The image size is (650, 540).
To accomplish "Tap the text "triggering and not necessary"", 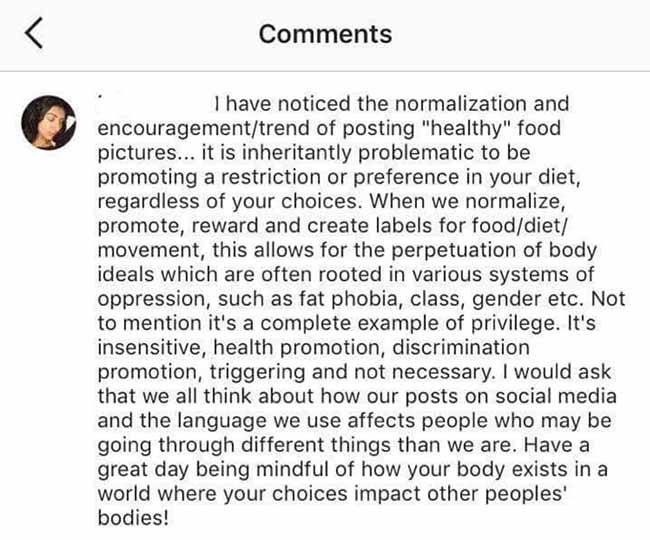I will point(352,372).
